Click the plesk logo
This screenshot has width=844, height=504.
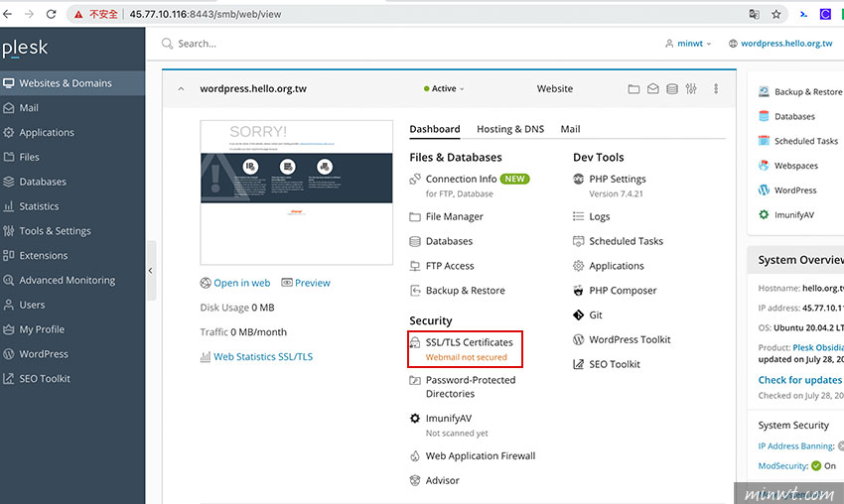[x=25, y=49]
